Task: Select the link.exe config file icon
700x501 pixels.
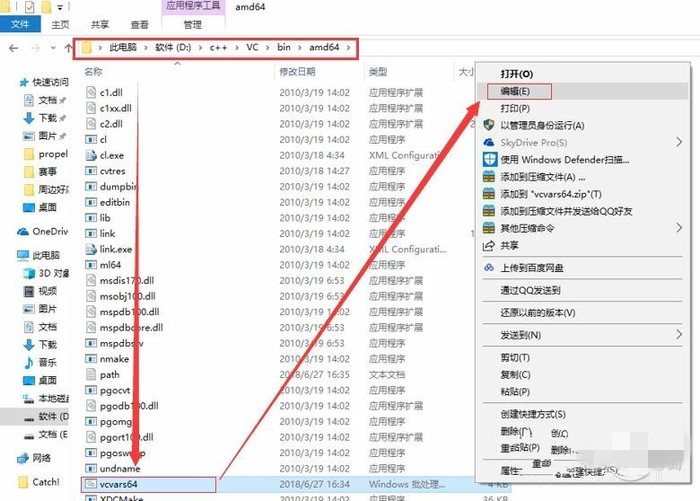Action: click(91, 249)
